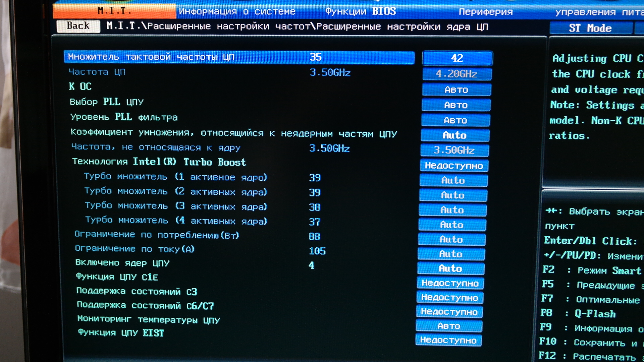Image resolution: width=644 pixels, height=362 pixels.
Task: Switch to Информация о системе tab
Action: pos(237,11)
